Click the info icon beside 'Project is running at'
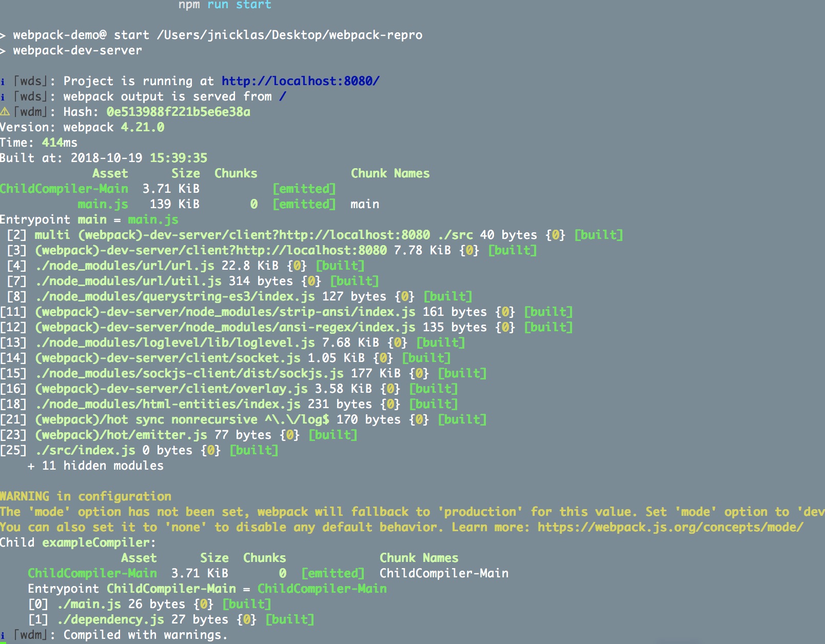Viewport: 825px width, 644px height. 3,82
